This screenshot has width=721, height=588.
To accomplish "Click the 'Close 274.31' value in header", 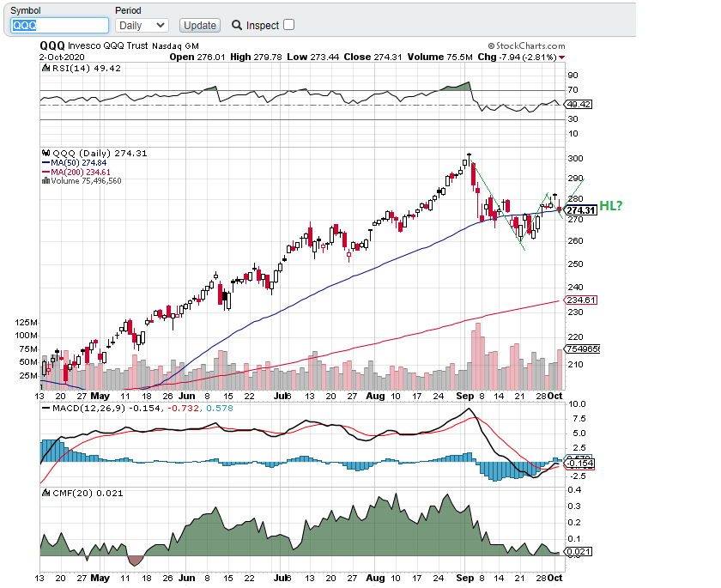I will [x=373, y=57].
